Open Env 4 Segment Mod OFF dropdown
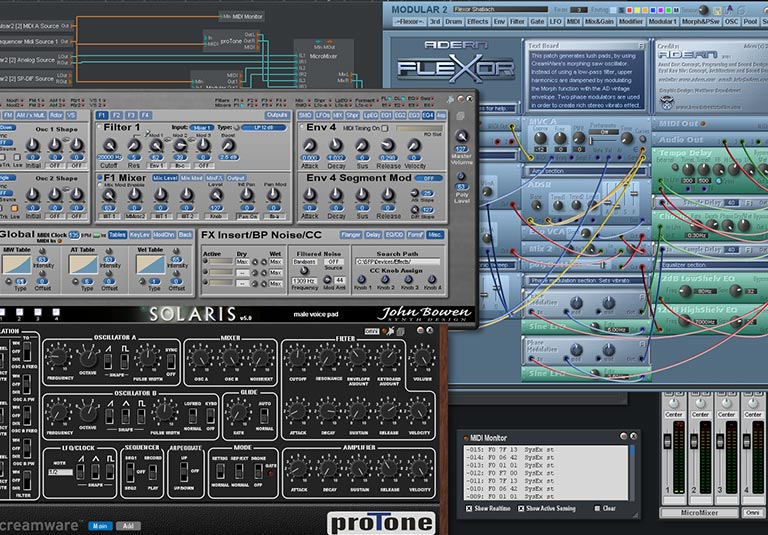 [428, 178]
